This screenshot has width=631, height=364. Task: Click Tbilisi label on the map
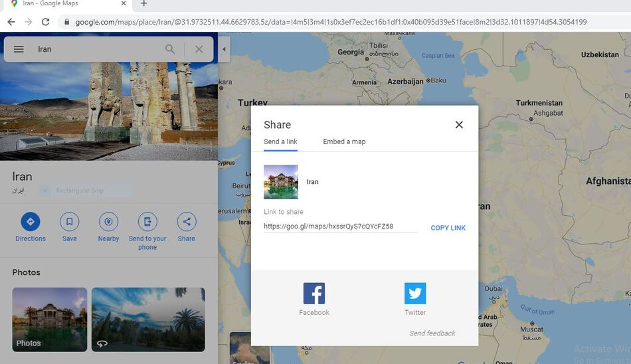click(379, 45)
